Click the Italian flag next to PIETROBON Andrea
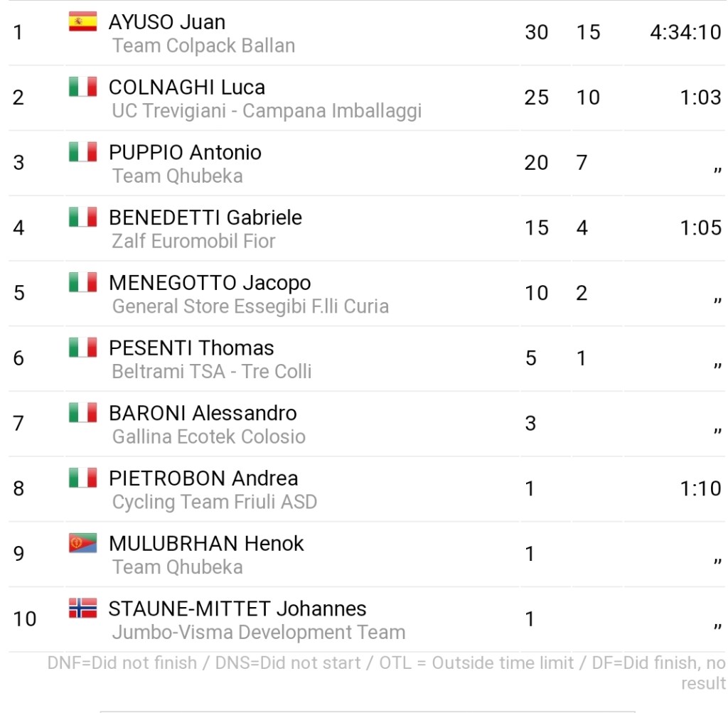 83,478
